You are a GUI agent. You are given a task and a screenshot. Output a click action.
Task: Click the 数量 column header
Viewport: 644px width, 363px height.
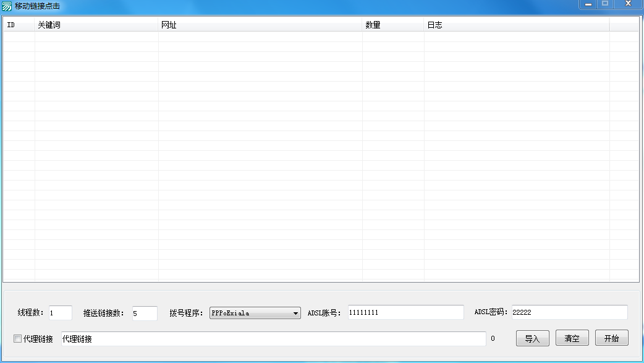[x=393, y=25]
